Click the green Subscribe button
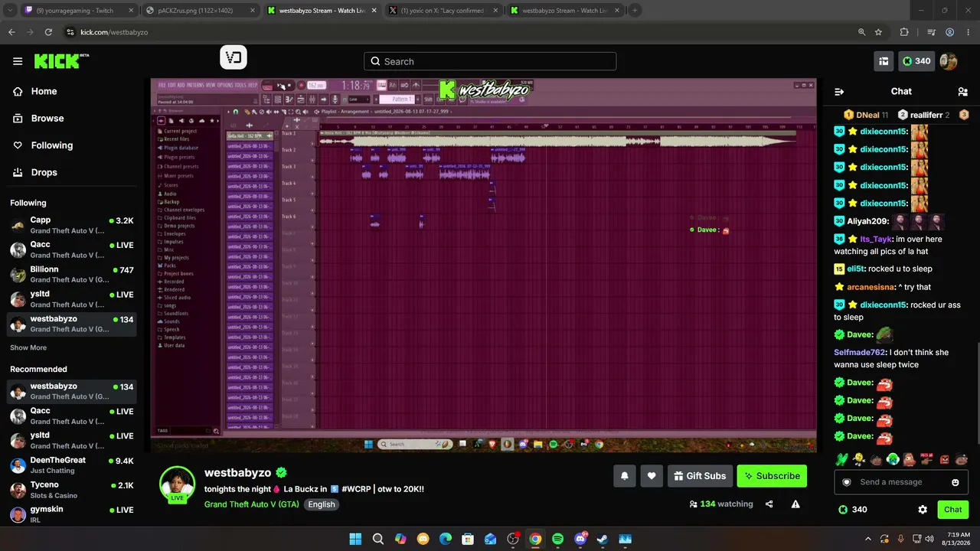The image size is (980, 551). tap(772, 476)
